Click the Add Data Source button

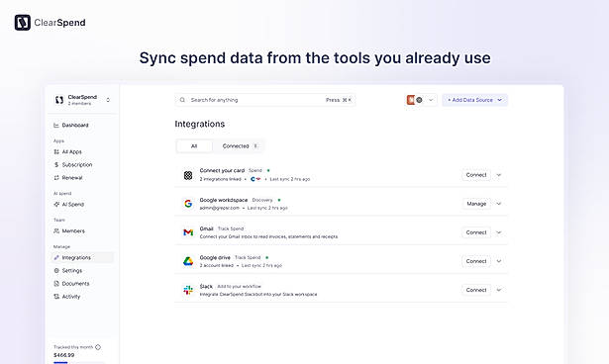click(x=474, y=100)
